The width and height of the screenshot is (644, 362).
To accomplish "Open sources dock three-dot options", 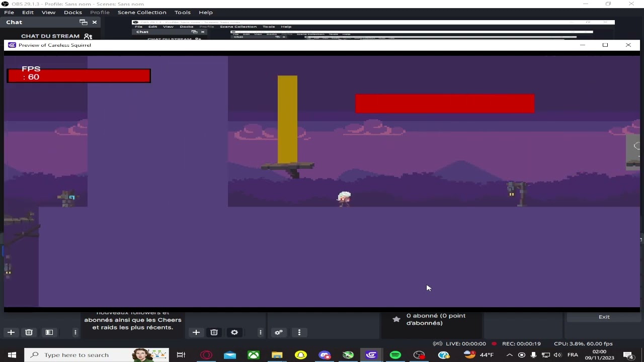I will click(x=260, y=332).
